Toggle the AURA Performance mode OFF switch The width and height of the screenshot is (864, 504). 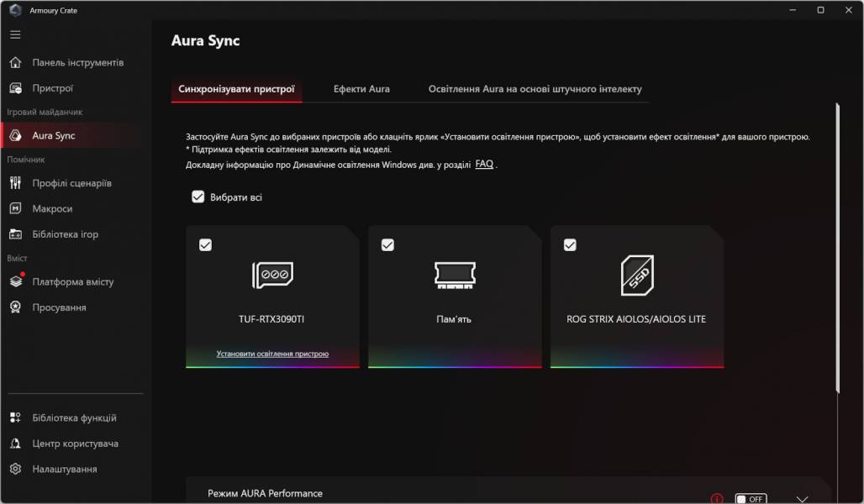point(751,498)
